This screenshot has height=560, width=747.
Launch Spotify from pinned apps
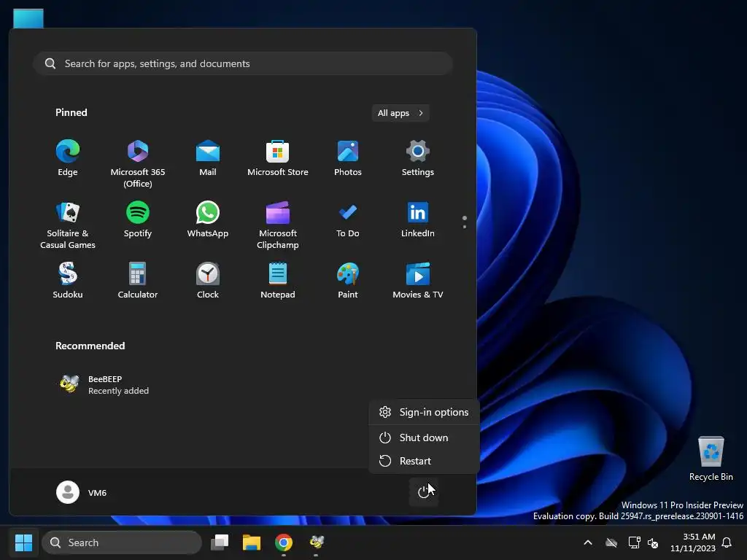point(138,220)
